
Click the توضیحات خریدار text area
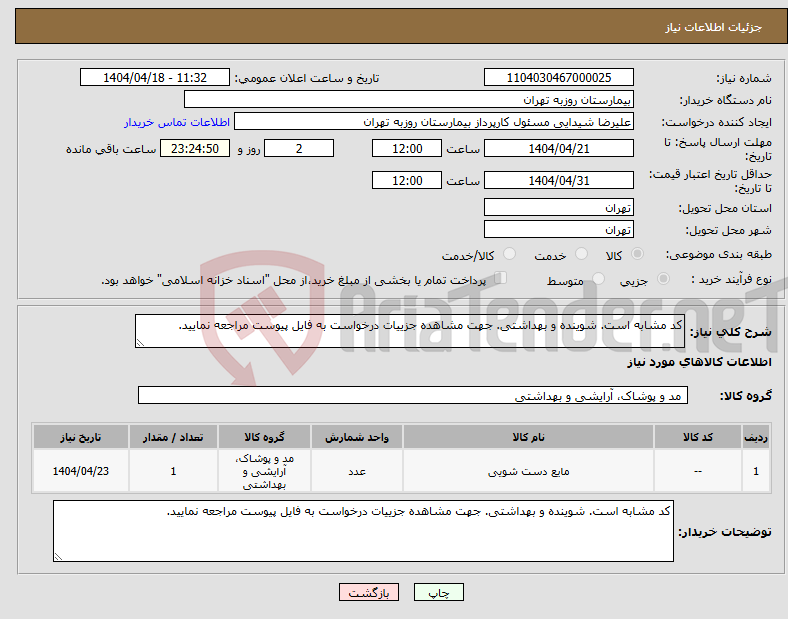(x=363, y=531)
